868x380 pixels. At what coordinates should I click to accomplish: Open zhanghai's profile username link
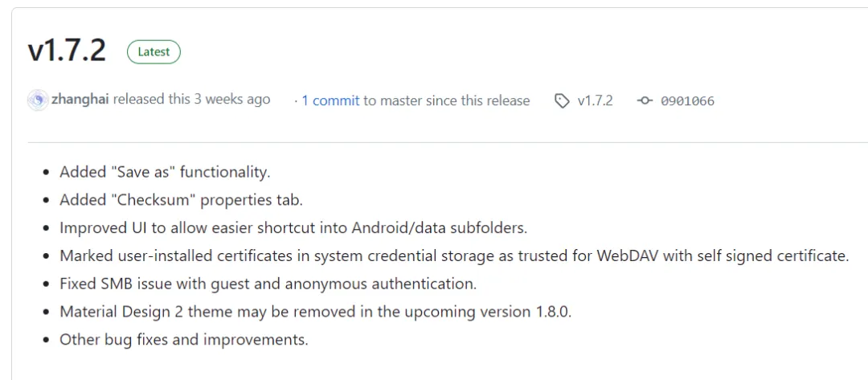(80, 100)
